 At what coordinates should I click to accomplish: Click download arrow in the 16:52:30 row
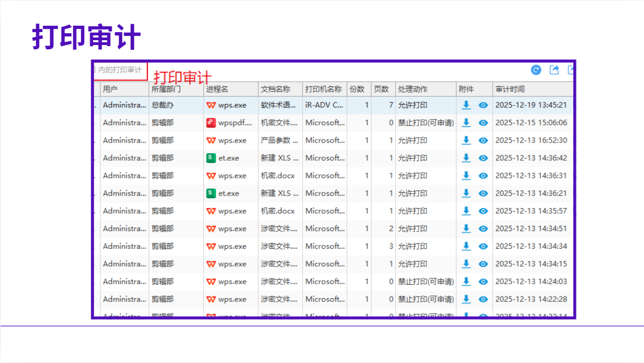[x=466, y=140]
